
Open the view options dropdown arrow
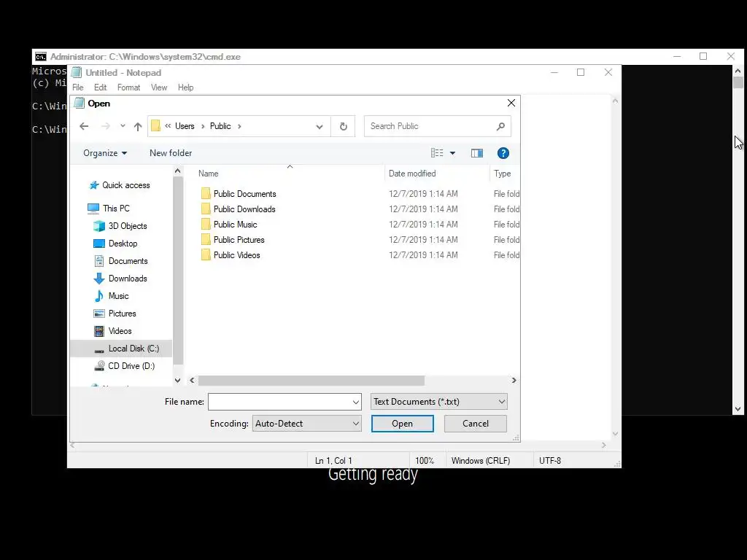click(452, 153)
